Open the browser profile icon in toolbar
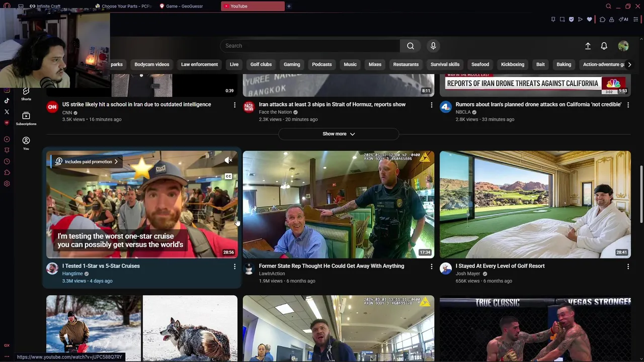Viewport: 644px width, 362px height. point(611,19)
